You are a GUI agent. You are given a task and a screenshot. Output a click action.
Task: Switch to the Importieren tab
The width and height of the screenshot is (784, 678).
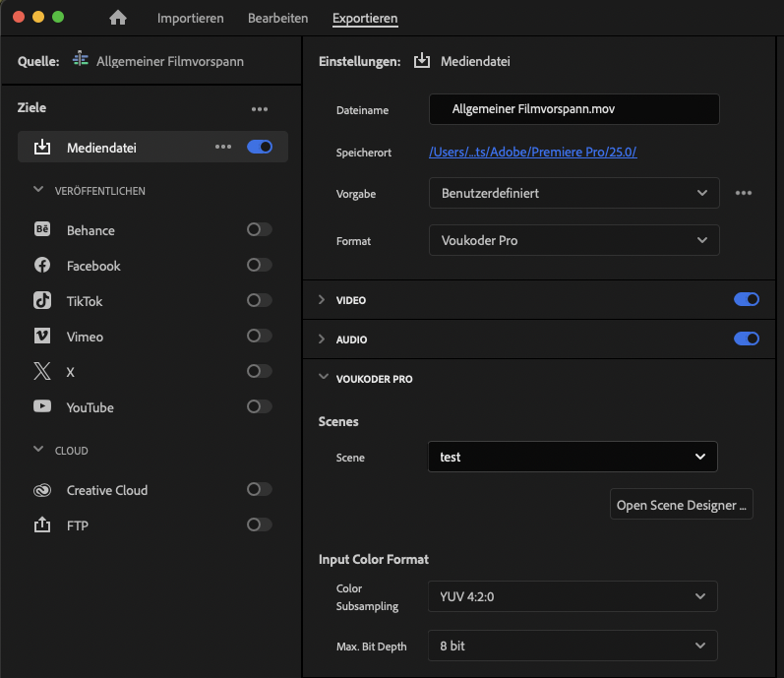[x=191, y=18]
